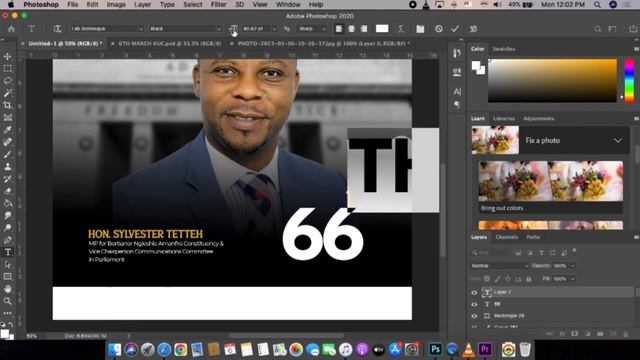The height and width of the screenshot is (360, 640).
Task: Select the Magic Wand tool
Action: 7,93
